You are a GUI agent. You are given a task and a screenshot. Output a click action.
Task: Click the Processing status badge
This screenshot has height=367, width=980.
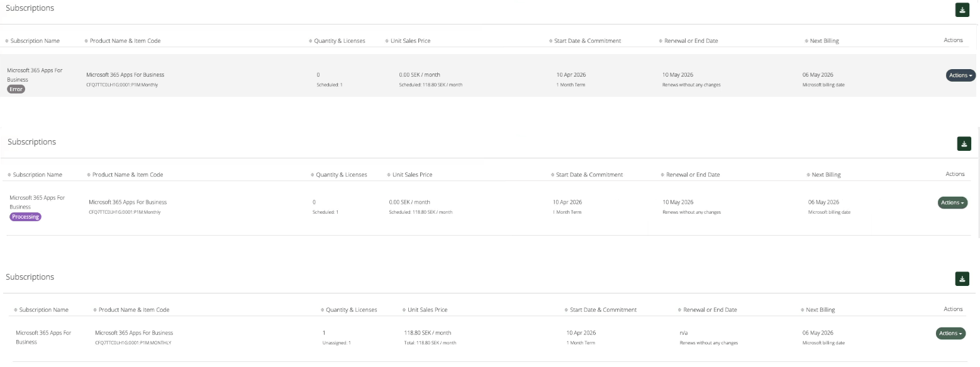click(x=25, y=217)
